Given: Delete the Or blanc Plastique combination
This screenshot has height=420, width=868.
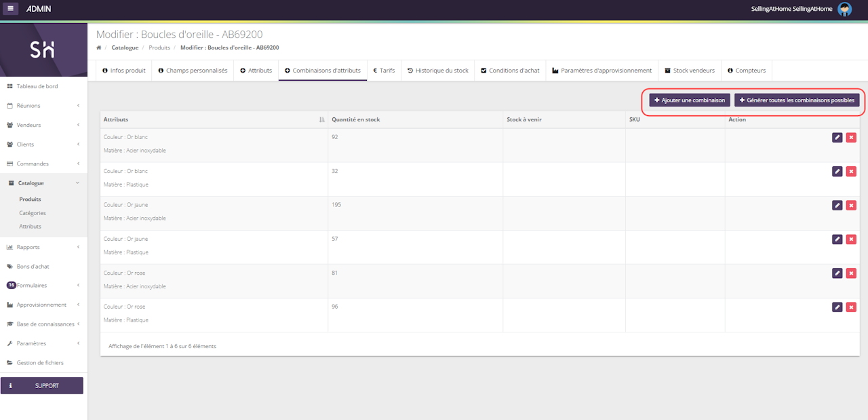Looking at the screenshot, I should 851,171.
